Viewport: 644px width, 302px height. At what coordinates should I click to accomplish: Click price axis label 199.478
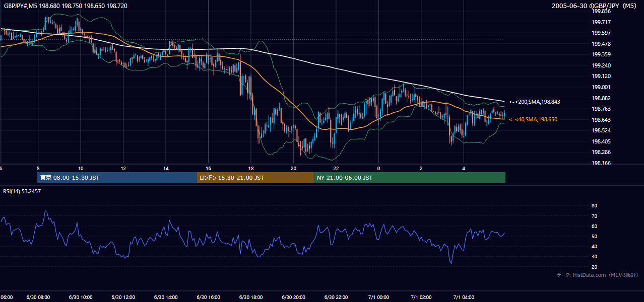pyautogui.click(x=601, y=44)
